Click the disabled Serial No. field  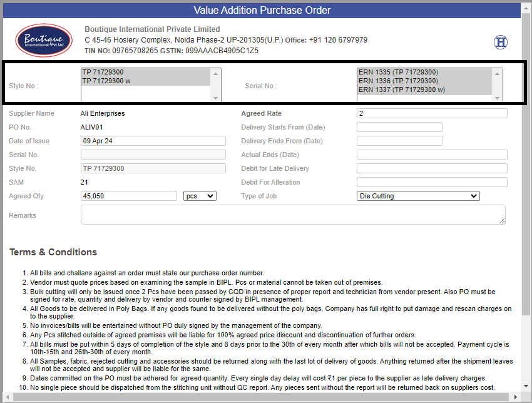(x=153, y=155)
